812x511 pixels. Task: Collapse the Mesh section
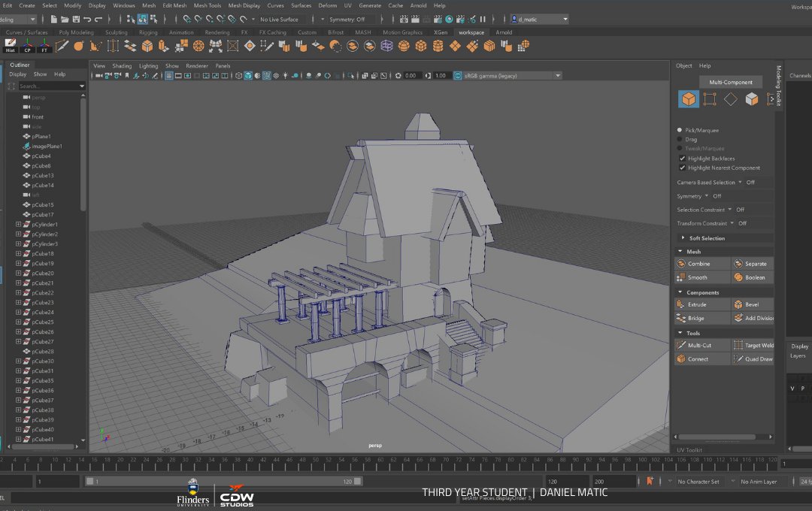(x=680, y=251)
